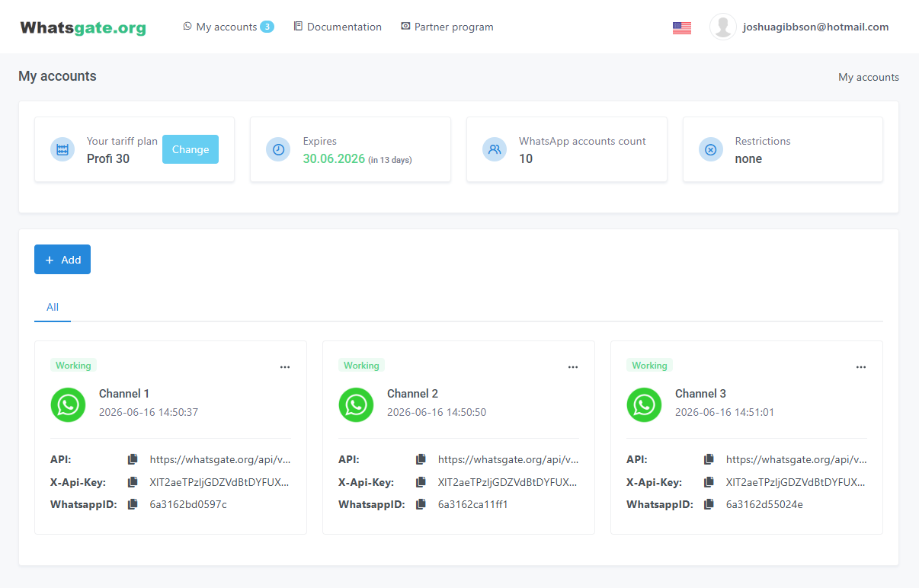
Task: Copy the WhatsappID for Channel 3
Action: [709, 504]
